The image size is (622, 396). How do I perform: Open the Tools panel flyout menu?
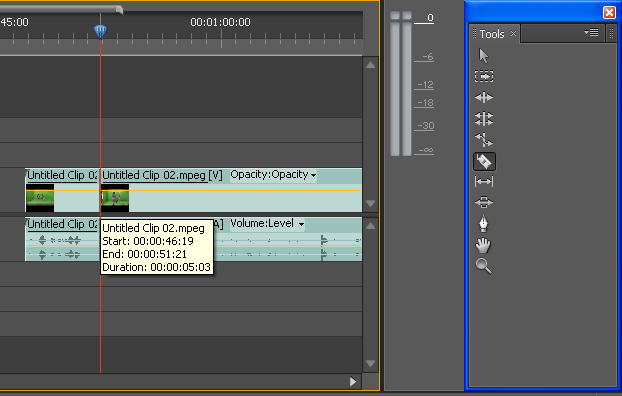[x=591, y=33]
